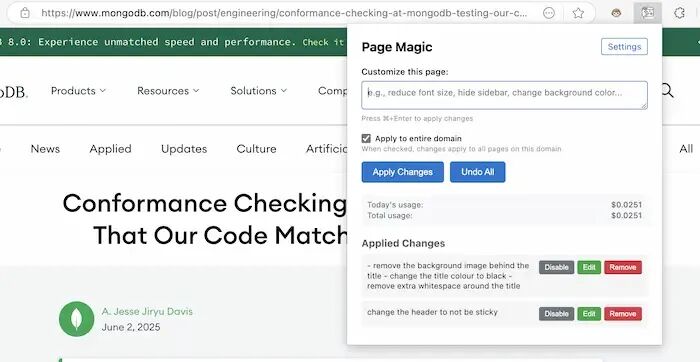Open the Updates blog category
Viewport: 700px width, 362px height.
pos(184,149)
